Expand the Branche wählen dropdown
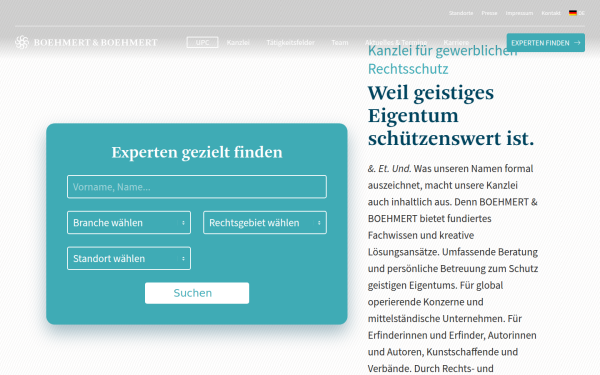This screenshot has height=375, width=600. pos(129,223)
